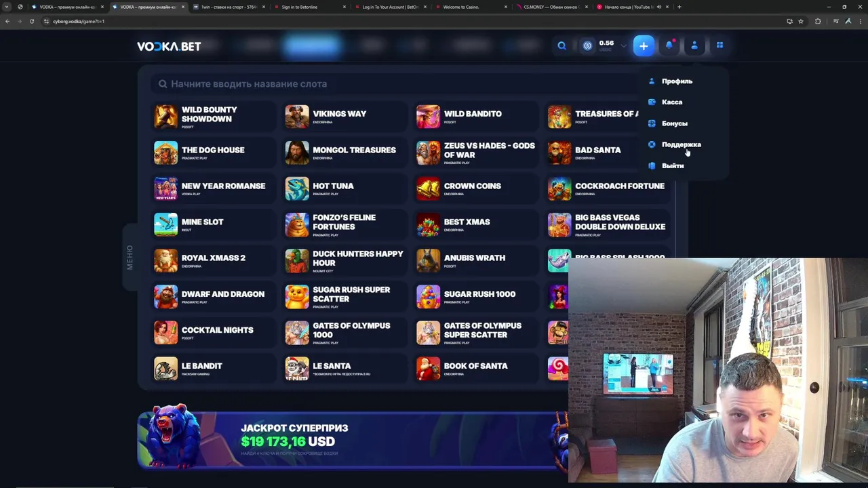Open Hot Tuna slot
868x488 pixels.
pyautogui.click(x=344, y=188)
